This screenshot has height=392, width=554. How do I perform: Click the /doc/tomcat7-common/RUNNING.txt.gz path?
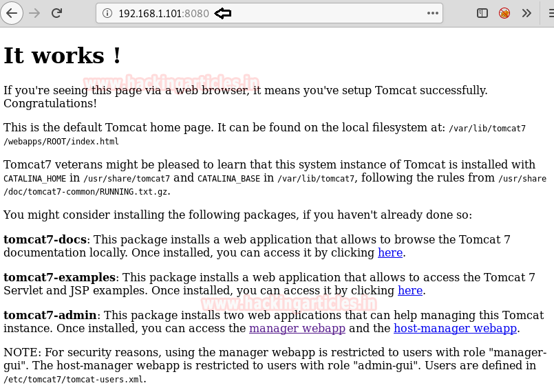coord(85,192)
